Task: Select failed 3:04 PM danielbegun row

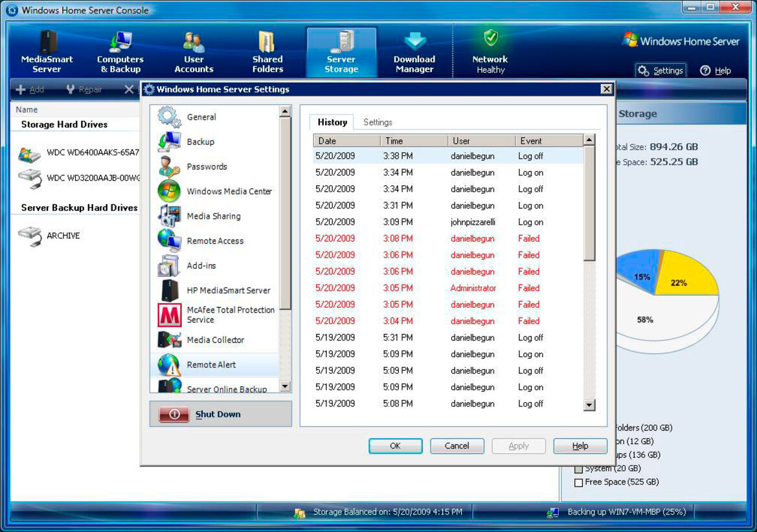Action: point(448,321)
